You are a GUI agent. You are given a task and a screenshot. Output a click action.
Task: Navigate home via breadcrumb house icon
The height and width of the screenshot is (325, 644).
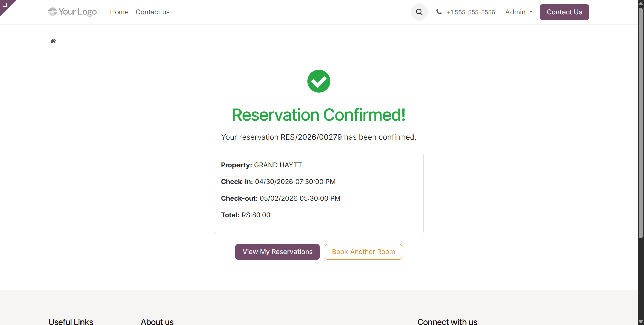(53, 41)
